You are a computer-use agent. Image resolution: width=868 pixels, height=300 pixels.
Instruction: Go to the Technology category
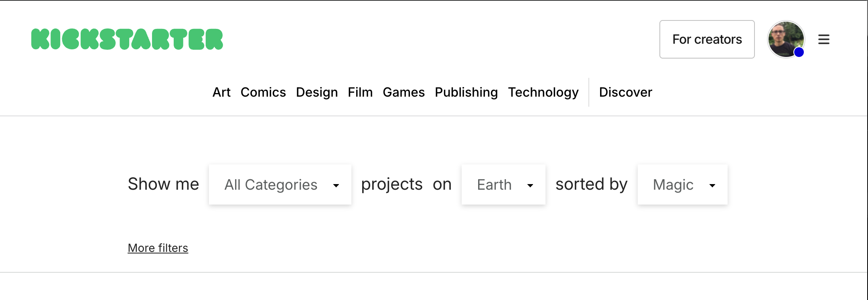543,92
